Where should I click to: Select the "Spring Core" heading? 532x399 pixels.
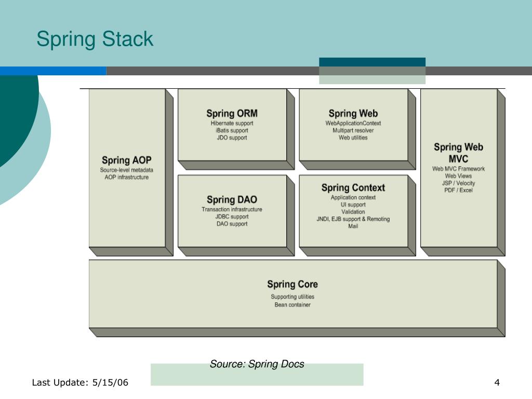292,284
